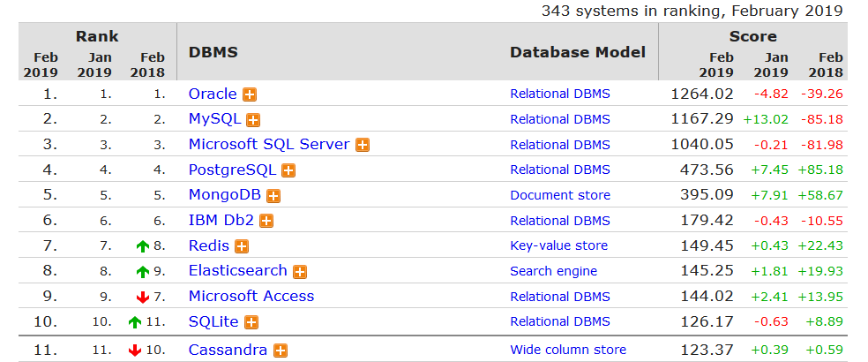Click the +22.43 change in Redis row

tap(820, 246)
